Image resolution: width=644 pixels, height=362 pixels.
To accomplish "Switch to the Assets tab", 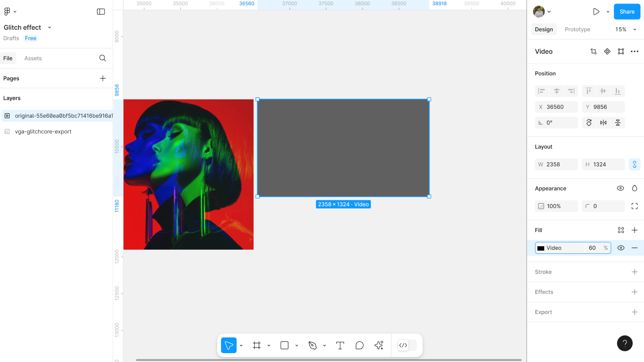I will [33, 58].
